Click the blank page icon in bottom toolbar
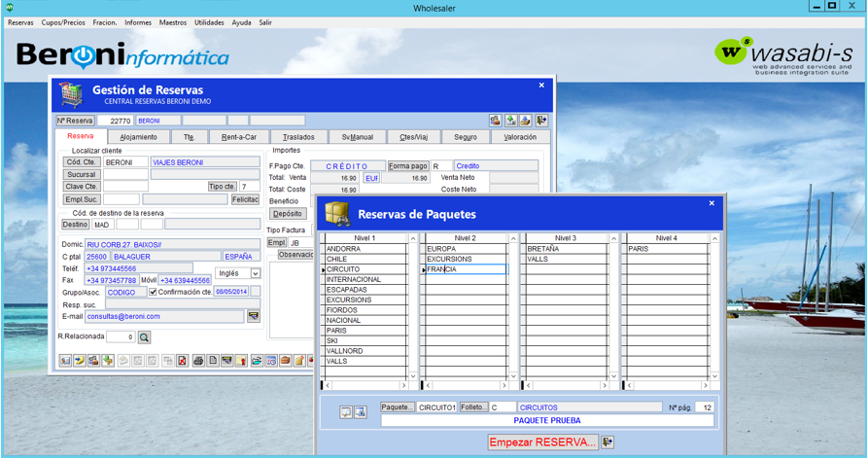 (x=213, y=361)
